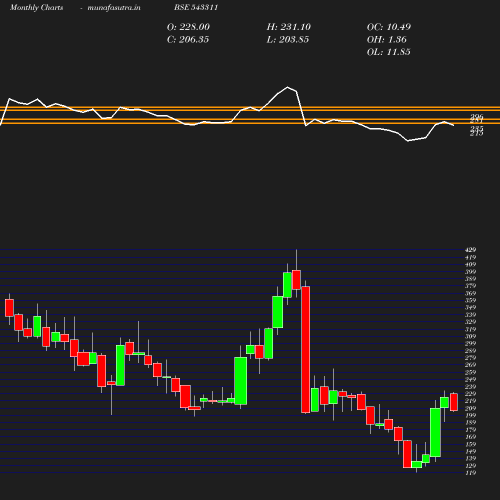
Task: Click the open value O: 228.00
Action: pos(188,27)
